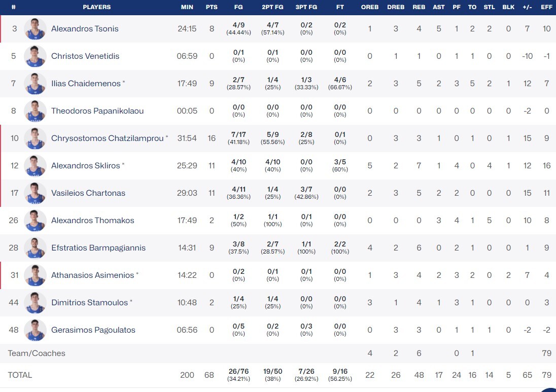Select the PF column header
556x392 pixels.
point(457,7)
